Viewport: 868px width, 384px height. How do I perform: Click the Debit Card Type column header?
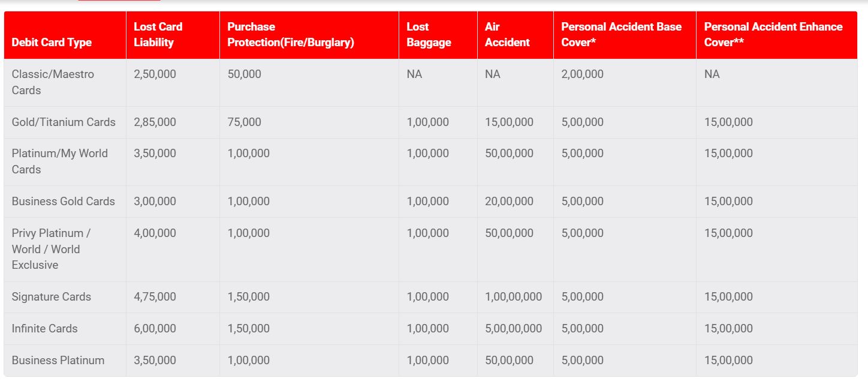pyautogui.click(x=52, y=43)
